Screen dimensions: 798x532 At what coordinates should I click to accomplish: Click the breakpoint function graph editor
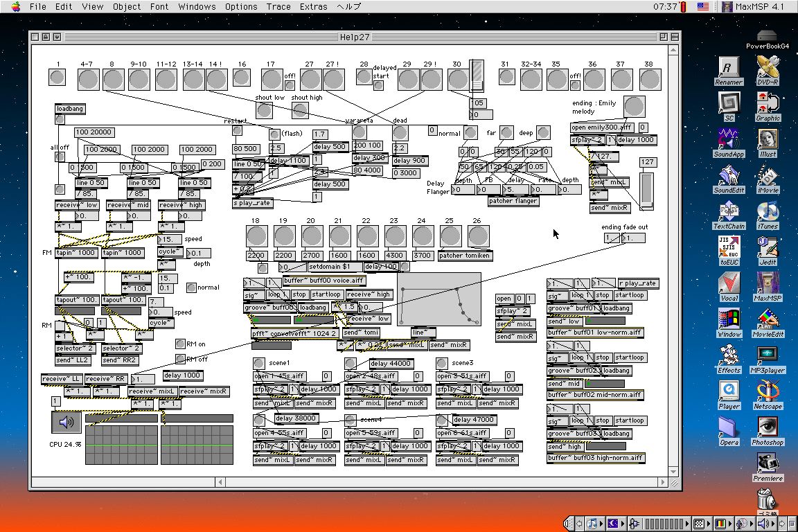(x=439, y=299)
